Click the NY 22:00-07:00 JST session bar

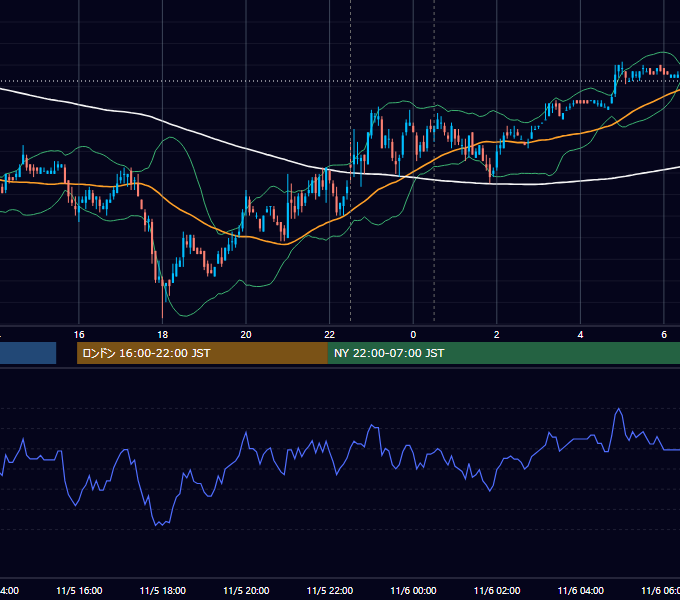coord(503,353)
